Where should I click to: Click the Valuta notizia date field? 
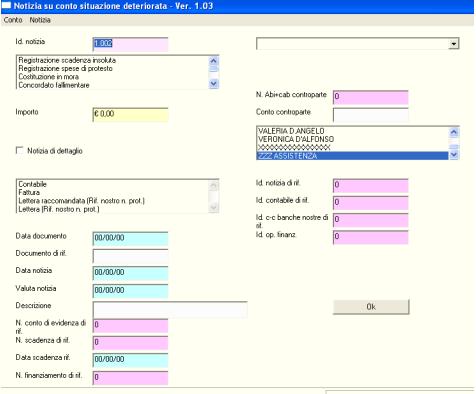pyautogui.click(x=130, y=291)
